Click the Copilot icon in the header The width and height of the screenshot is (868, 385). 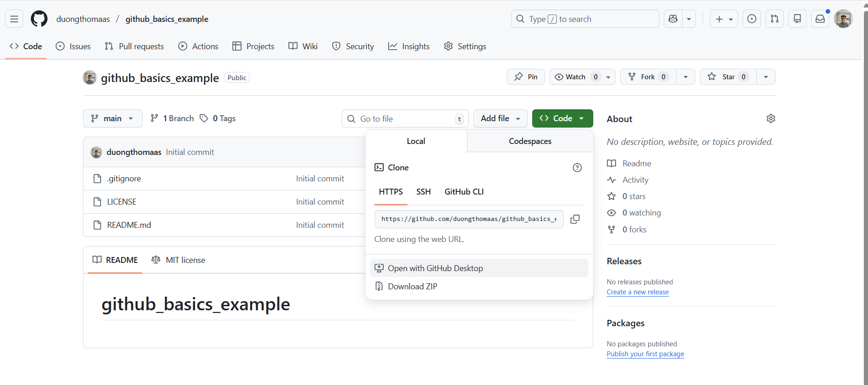coord(673,19)
